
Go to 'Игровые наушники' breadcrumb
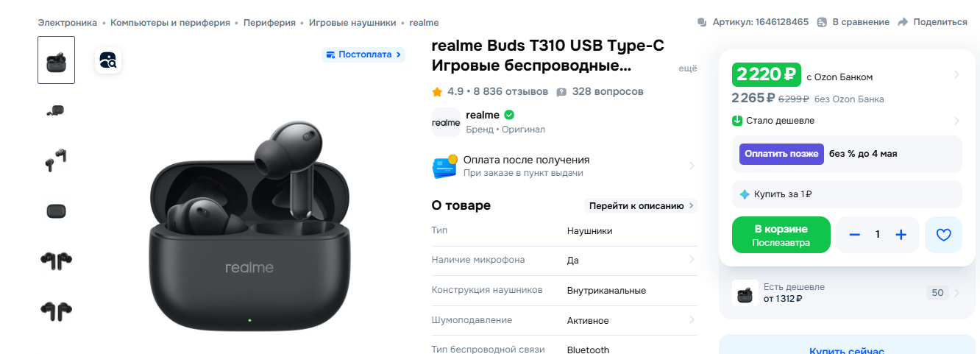tap(352, 23)
